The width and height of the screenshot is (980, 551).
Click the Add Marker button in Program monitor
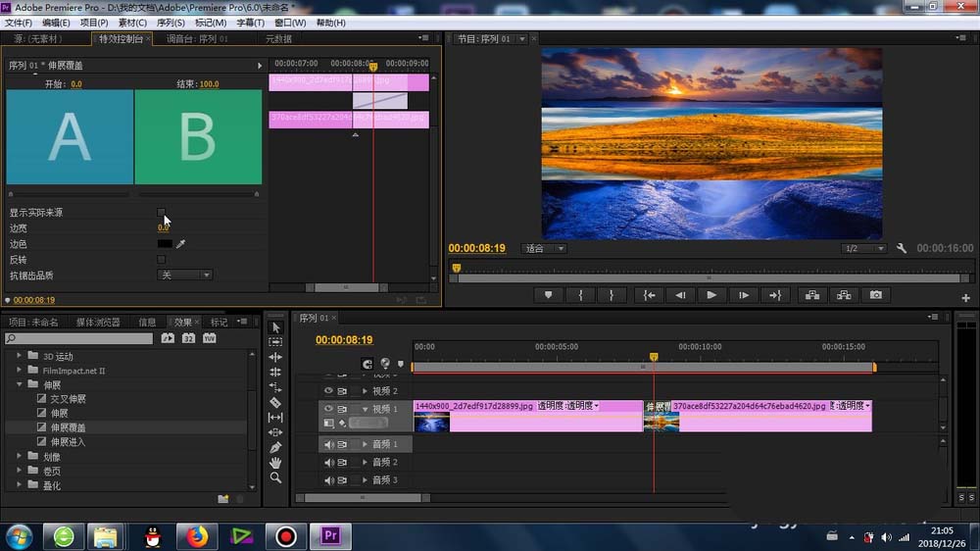click(548, 295)
